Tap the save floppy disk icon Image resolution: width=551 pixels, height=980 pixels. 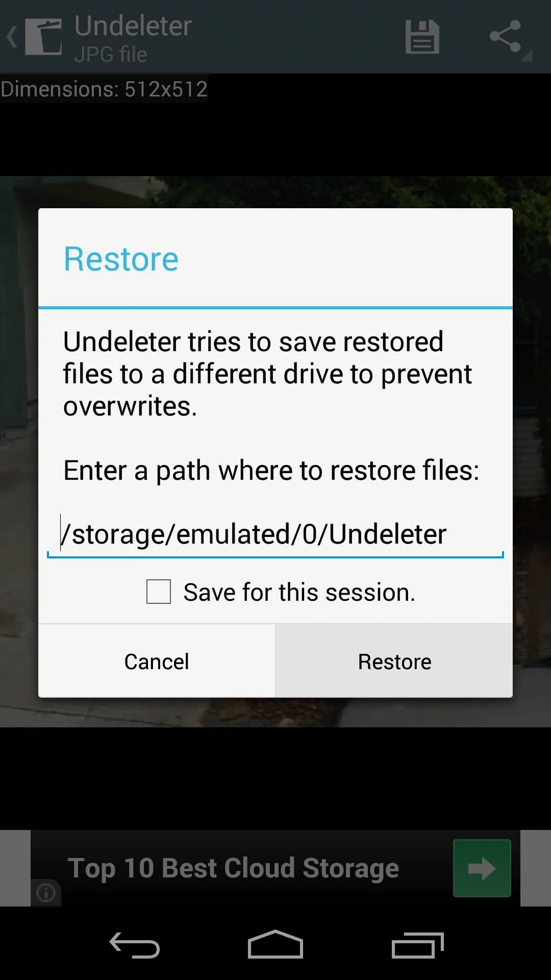coord(422,37)
